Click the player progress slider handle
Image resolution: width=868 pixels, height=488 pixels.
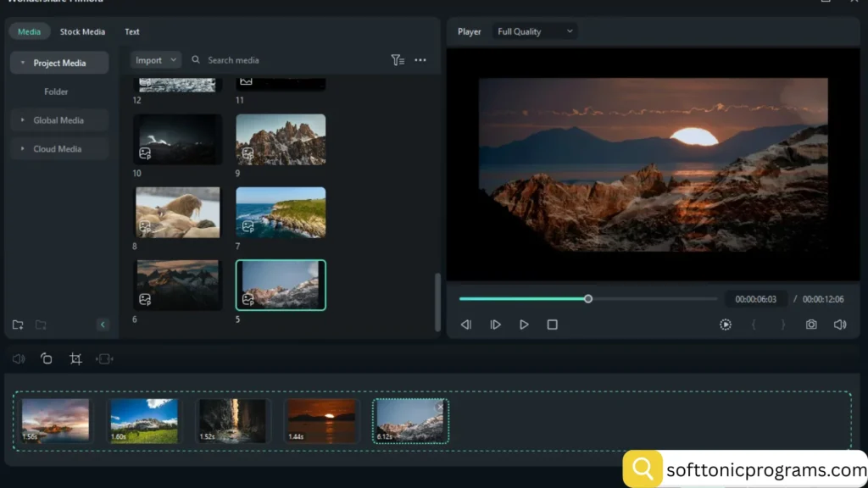[588, 299]
